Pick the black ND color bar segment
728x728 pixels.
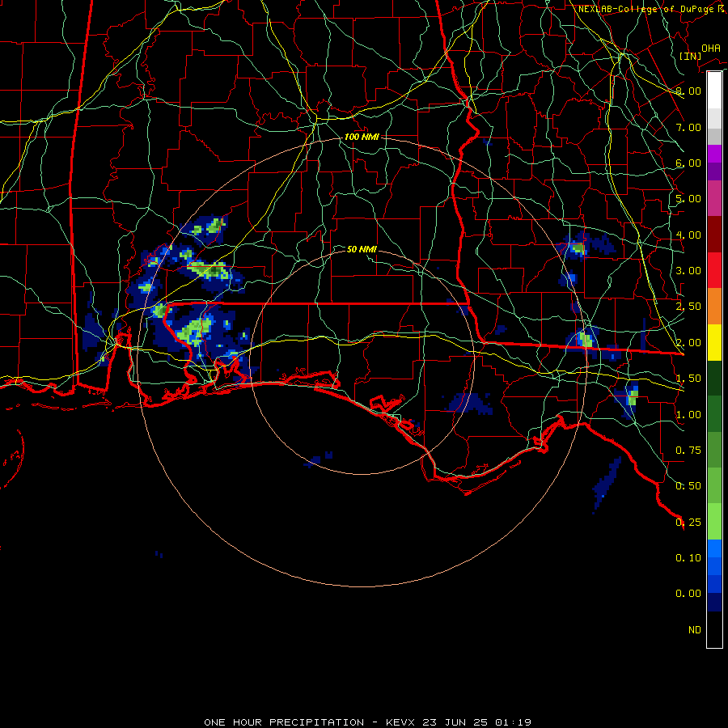click(714, 629)
